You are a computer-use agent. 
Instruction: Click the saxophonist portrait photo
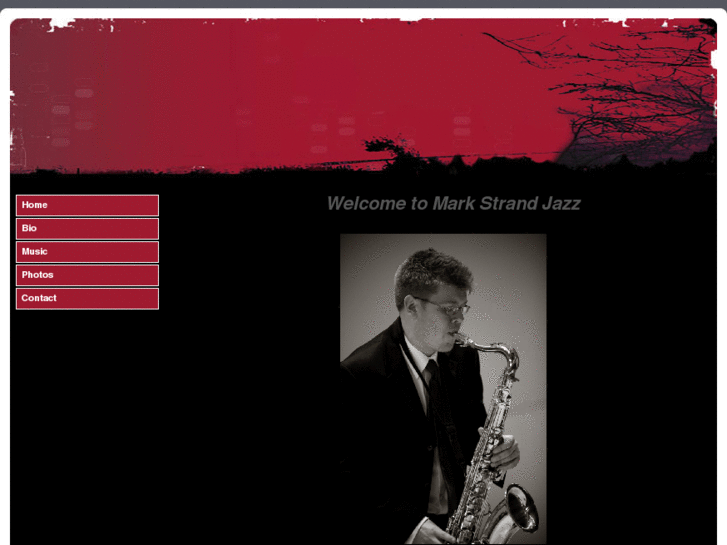tap(443, 389)
